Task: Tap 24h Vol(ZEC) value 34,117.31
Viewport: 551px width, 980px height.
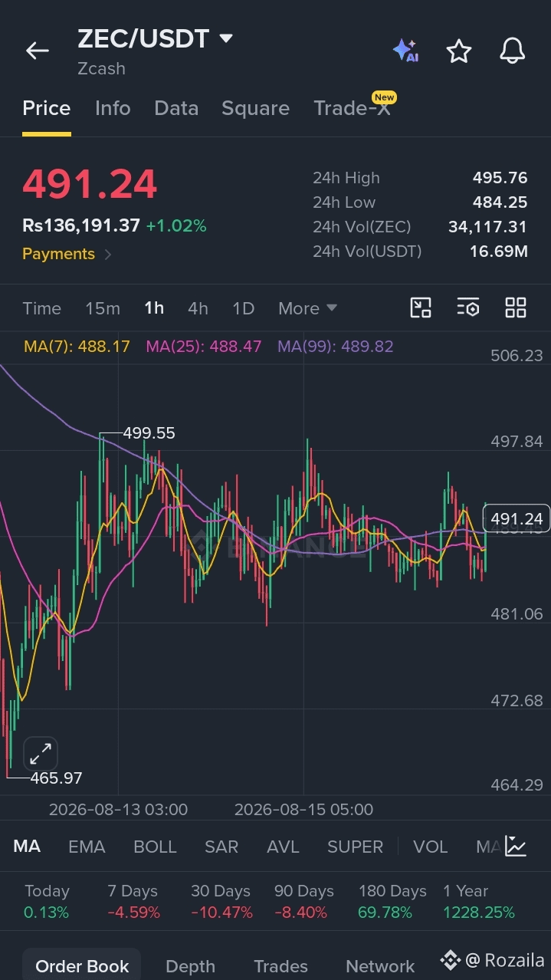Action: tap(487, 227)
